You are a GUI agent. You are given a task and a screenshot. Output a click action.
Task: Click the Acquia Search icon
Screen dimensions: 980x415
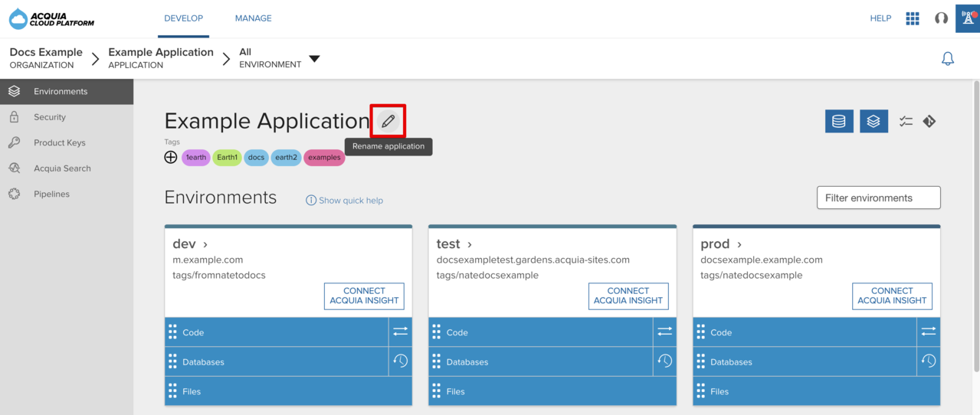pyautogui.click(x=14, y=168)
